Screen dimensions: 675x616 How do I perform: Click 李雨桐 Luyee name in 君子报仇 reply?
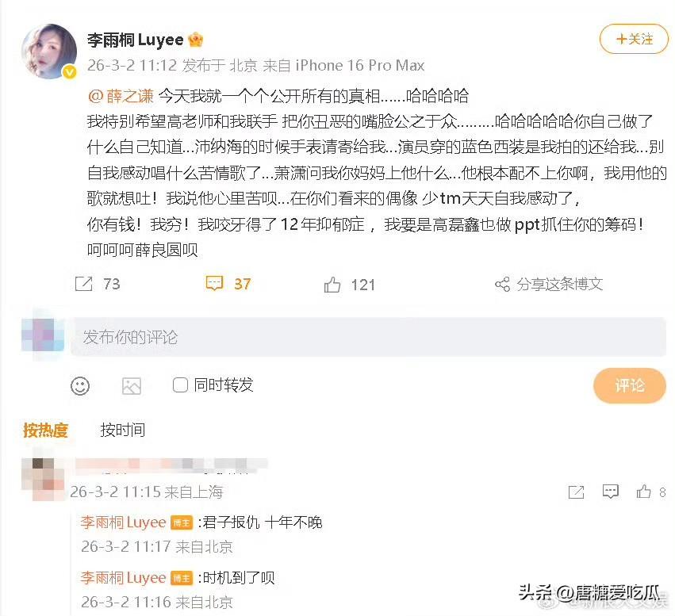pyautogui.click(x=123, y=522)
